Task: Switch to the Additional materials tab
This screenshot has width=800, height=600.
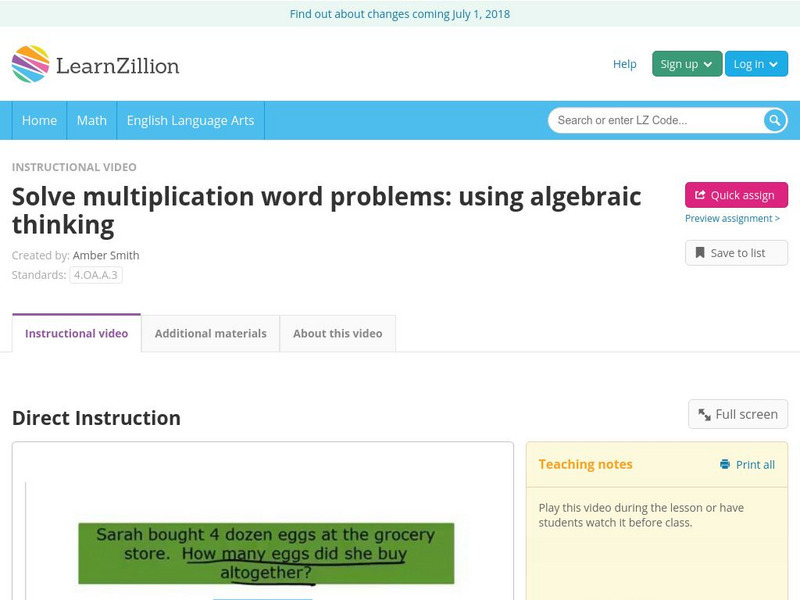Action: pos(208,334)
